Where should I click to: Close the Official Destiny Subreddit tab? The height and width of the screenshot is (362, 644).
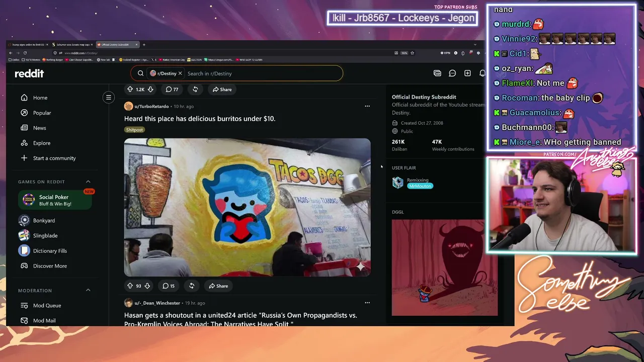tap(136, 45)
